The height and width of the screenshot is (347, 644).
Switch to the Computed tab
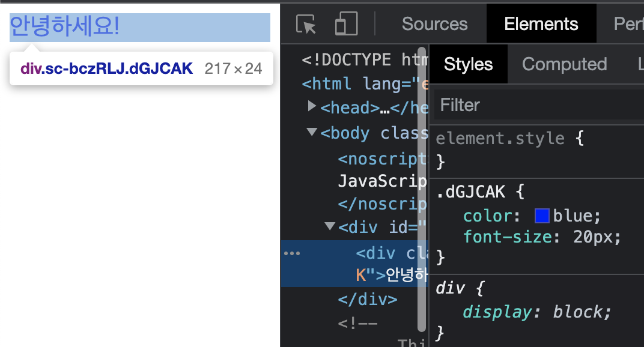[x=563, y=64]
